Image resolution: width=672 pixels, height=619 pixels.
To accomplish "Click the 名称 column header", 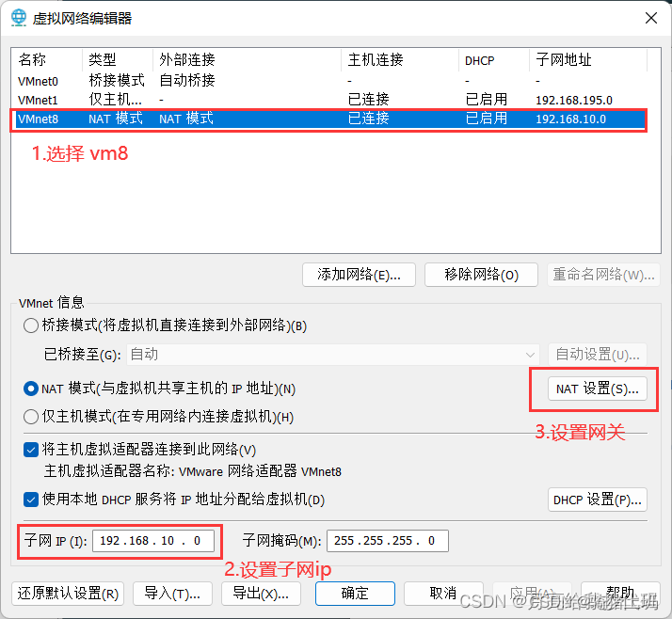I will (47, 59).
